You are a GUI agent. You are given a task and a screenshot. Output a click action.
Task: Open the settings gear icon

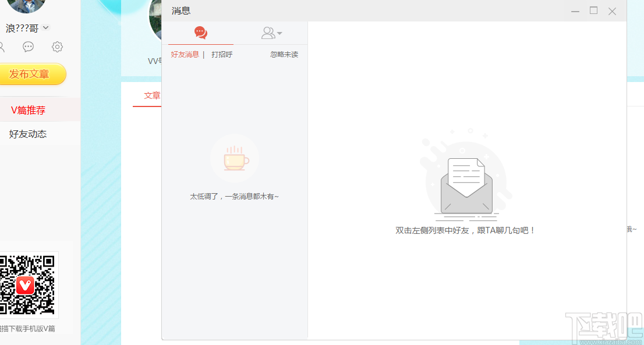(x=57, y=47)
